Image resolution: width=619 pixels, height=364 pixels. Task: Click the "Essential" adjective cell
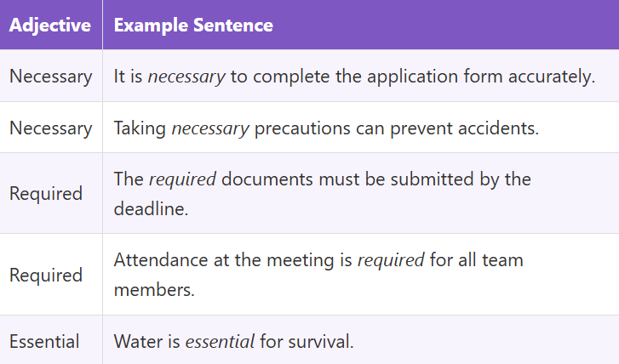(x=44, y=342)
